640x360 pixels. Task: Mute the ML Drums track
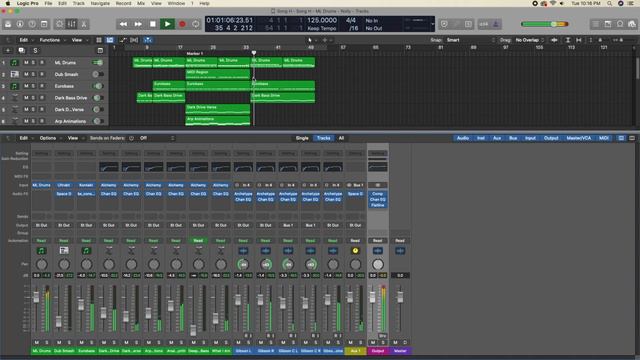click(26, 62)
